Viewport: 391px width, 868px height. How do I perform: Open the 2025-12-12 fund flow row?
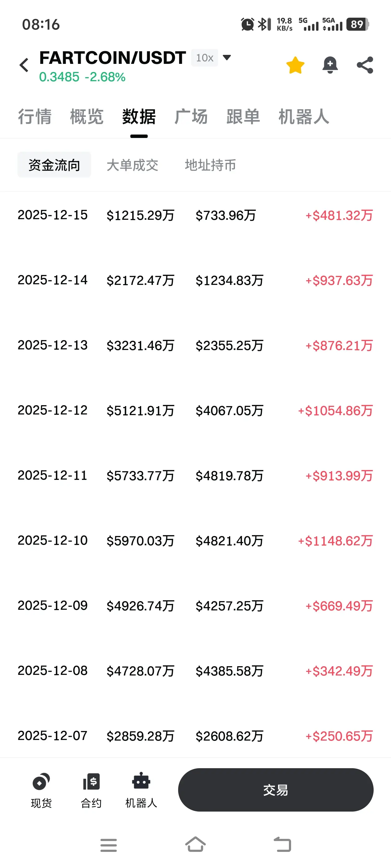click(195, 410)
